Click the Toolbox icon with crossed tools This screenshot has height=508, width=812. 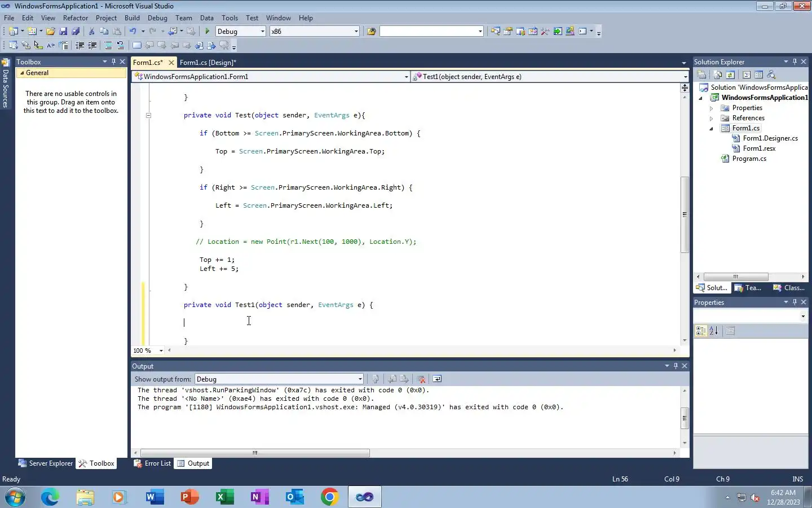pyautogui.click(x=545, y=31)
